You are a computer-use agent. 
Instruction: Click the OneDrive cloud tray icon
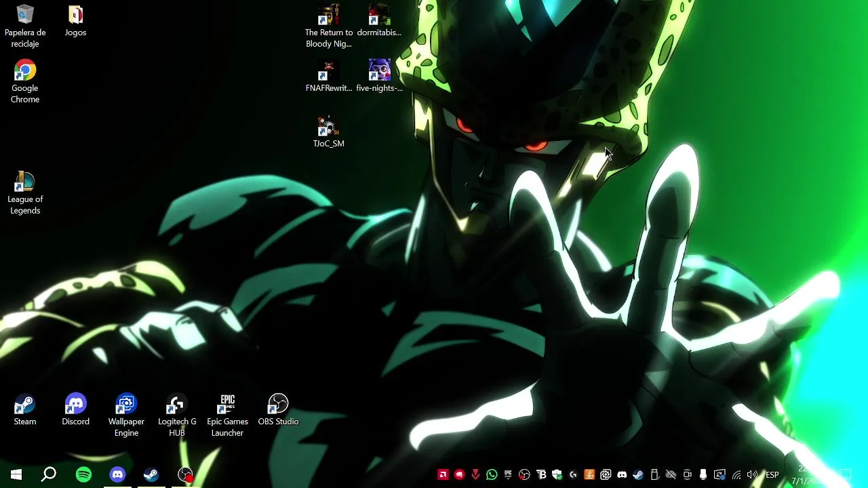(x=671, y=474)
